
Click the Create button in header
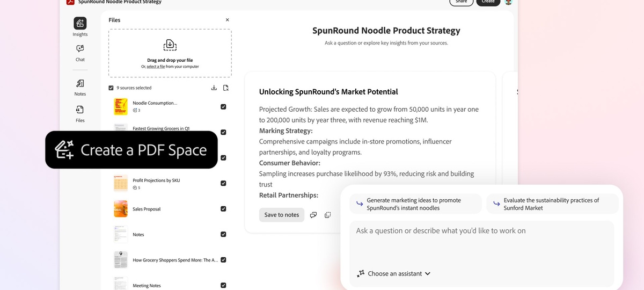(488, 2)
